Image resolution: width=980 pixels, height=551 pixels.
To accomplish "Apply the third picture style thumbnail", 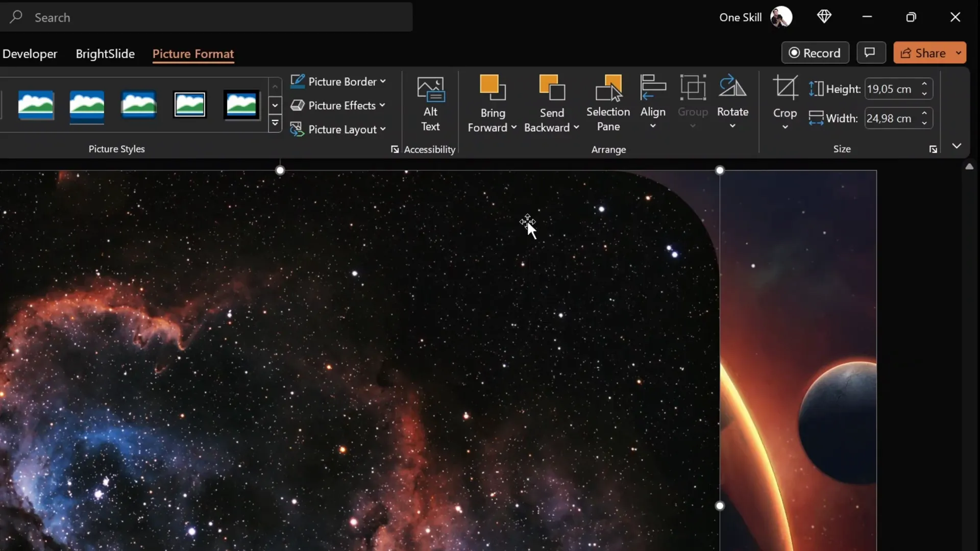I will coord(138,105).
